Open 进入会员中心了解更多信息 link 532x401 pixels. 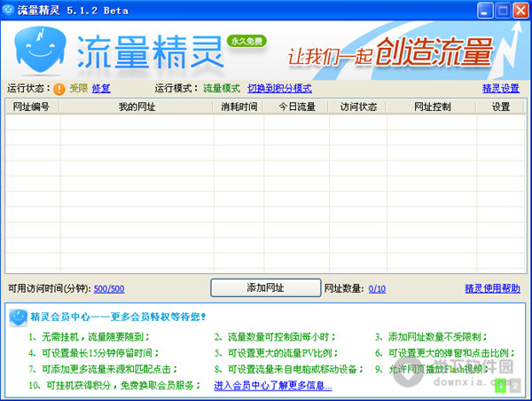pyautogui.click(x=273, y=385)
